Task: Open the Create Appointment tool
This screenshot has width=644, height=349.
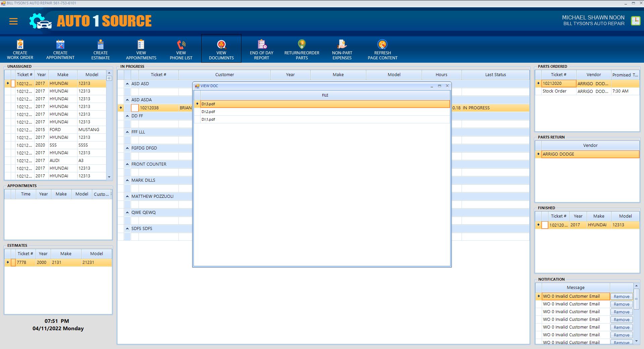Action: click(x=60, y=45)
